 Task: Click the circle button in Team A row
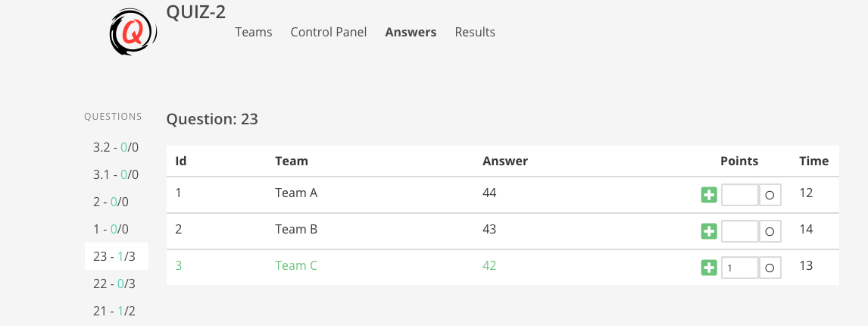tap(770, 195)
